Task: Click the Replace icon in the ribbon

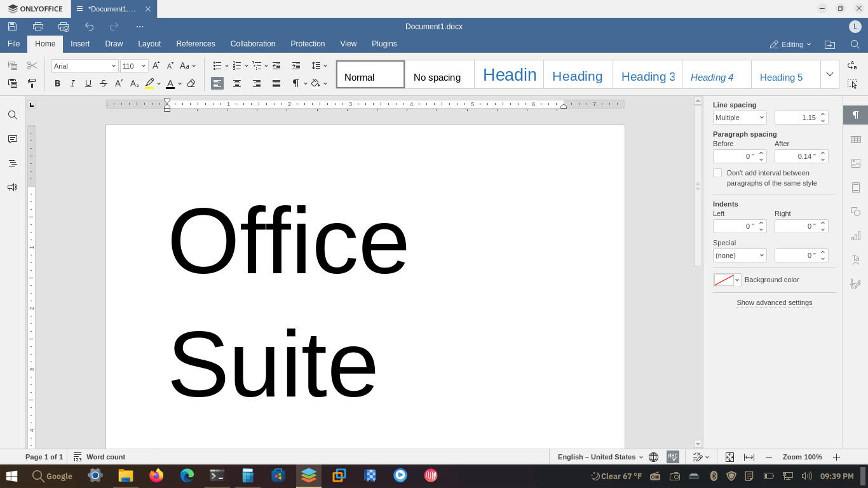Action: tap(852, 65)
